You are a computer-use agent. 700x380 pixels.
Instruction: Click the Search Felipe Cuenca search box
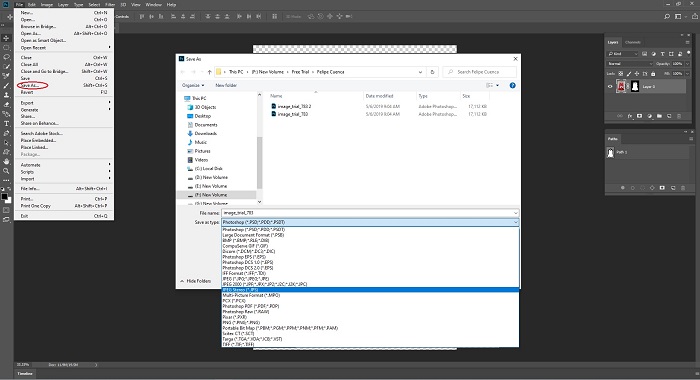coord(479,72)
